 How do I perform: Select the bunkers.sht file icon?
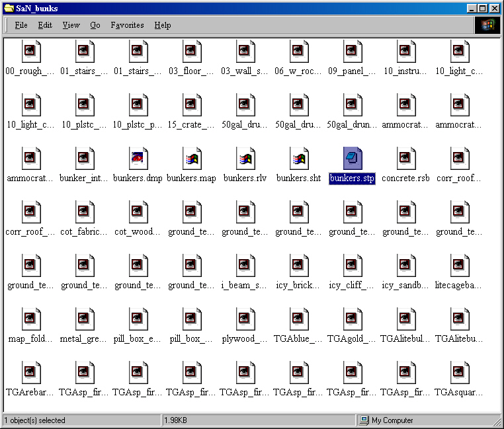point(299,159)
